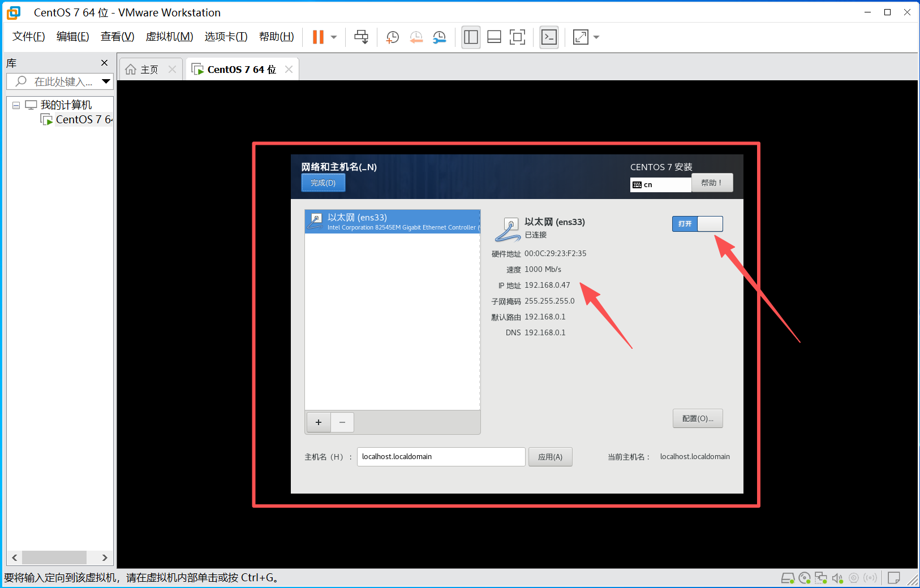This screenshot has height=588, width=920.
Task: Toggle the ens33 Ethernet switch off
Action: (x=697, y=224)
